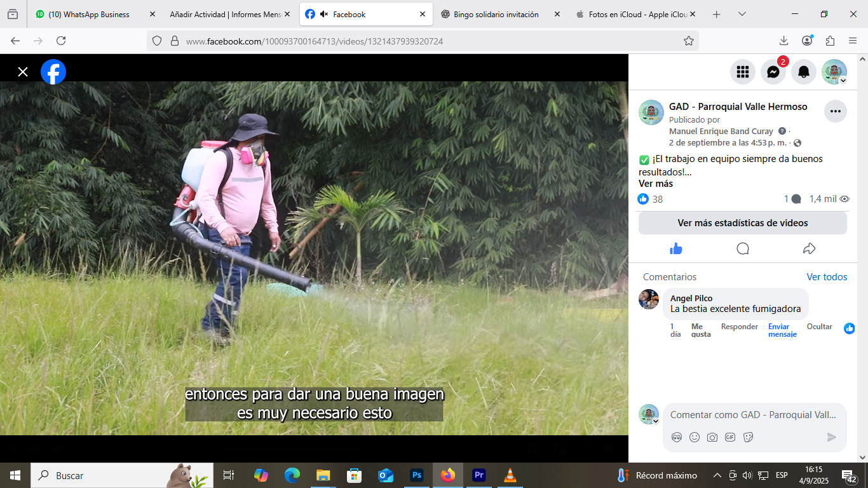Switch to the WhatsApp Business tab
This screenshot has width=868, height=488.
point(88,14)
